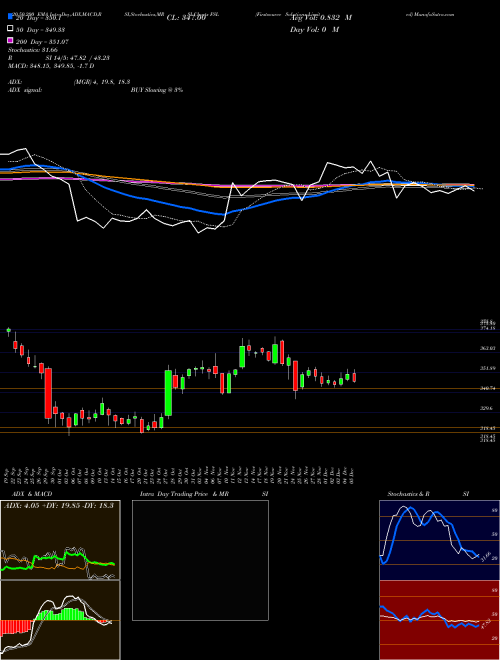Click the ADX indicator chart panel
The height and width of the screenshot is (660, 500).
[x=60, y=540]
